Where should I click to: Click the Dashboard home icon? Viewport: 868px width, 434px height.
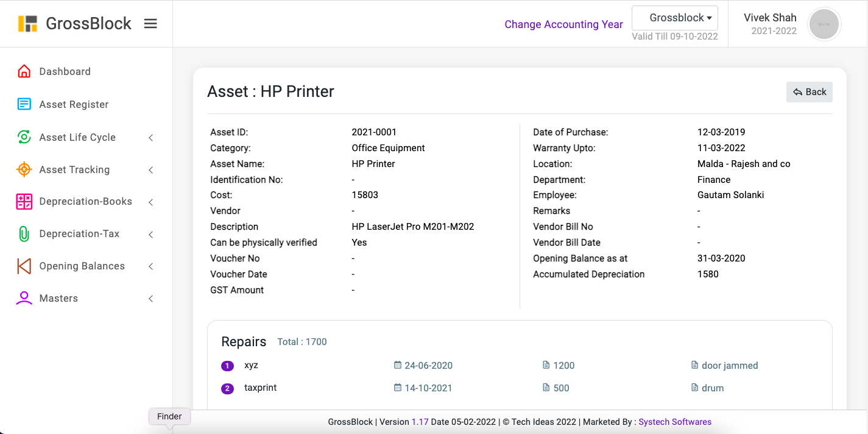[x=24, y=71]
